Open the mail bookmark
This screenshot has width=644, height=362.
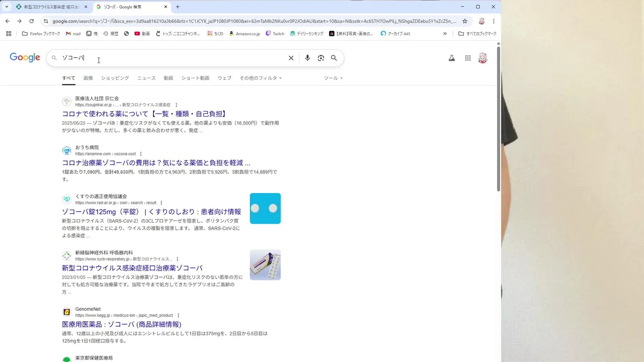click(x=73, y=34)
